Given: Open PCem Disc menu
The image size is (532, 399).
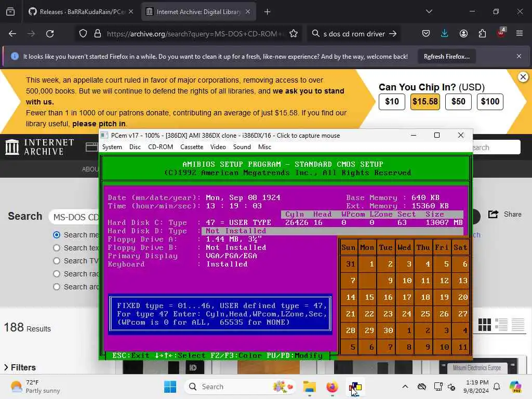Looking at the screenshot, I should click(x=135, y=147).
